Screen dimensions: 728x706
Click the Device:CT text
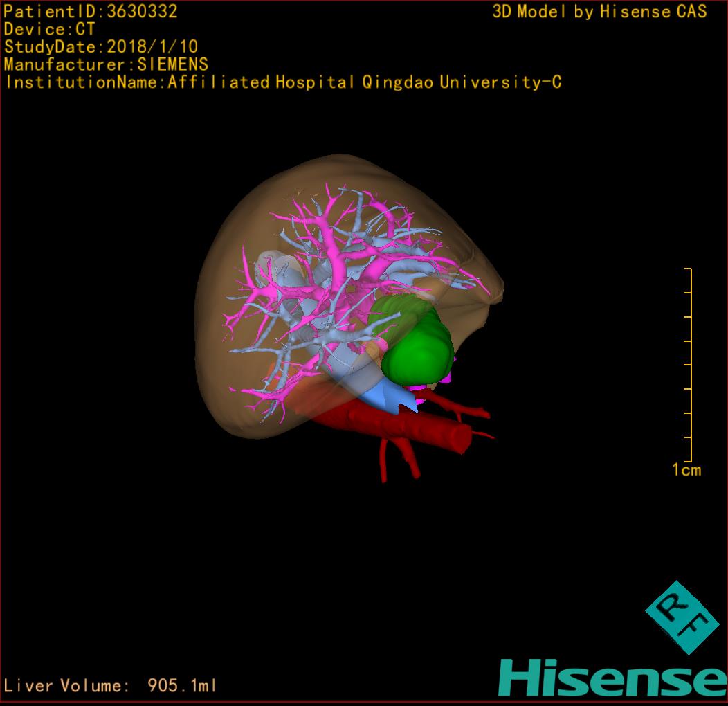click(x=49, y=29)
